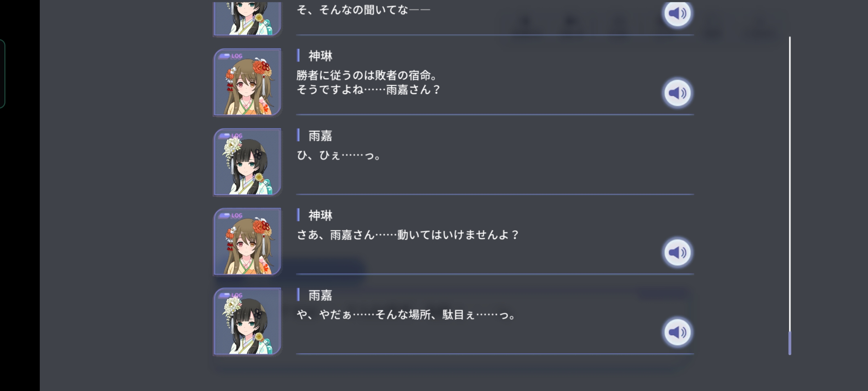Tap 神琳's portrait beside 勝者に従う line
The height and width of the screenshot is (391, 868).
247,82
